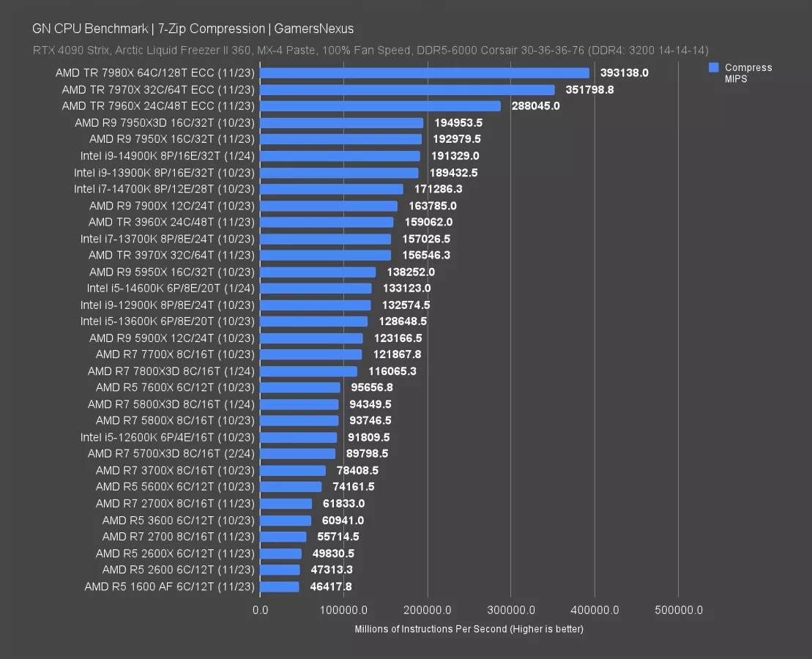Select the AMD TR 3960X 24C/48T label
Screen dimensions: 812x659
171,222
